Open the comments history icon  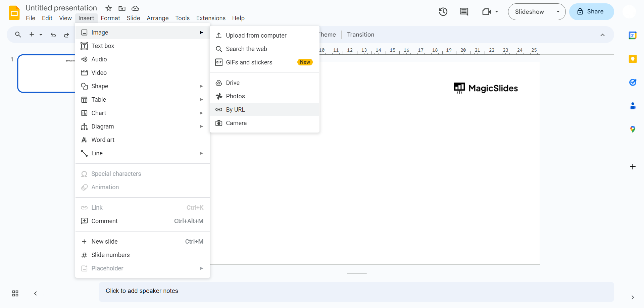click(x=464, y=12)
